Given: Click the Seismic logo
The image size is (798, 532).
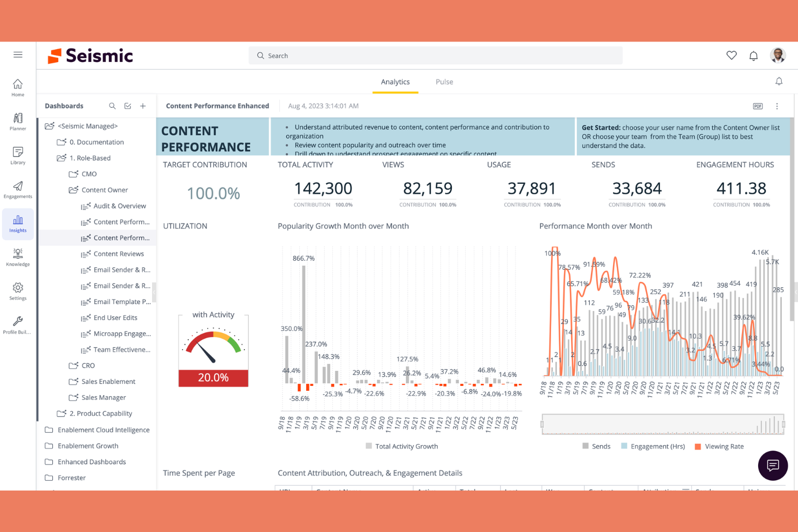Looking at the screenshot, I should point(90,56).
